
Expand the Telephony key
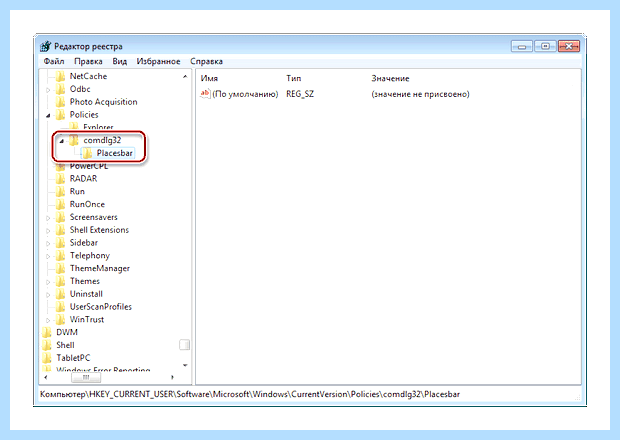pyautogui.click(x=48, y=256)
